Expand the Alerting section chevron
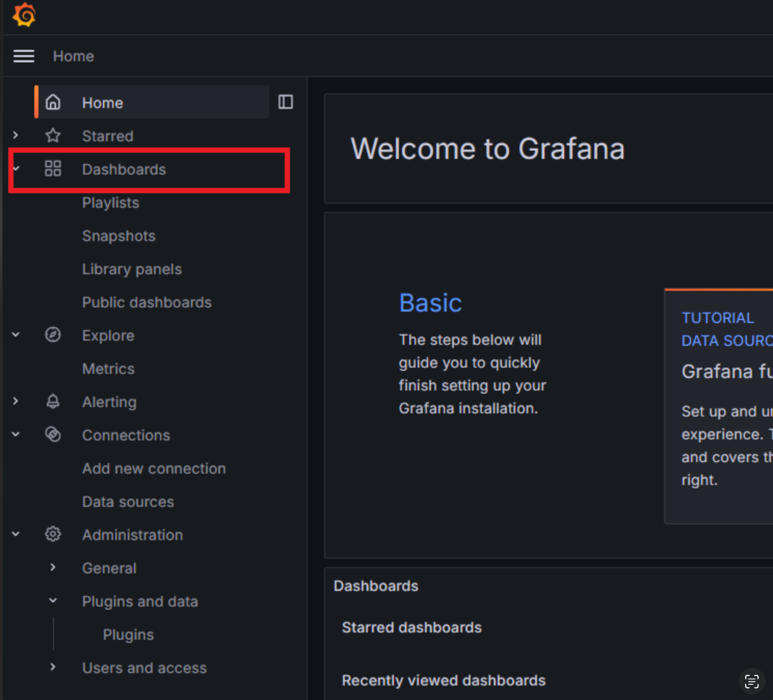773x700 pixels. coord(16,401)
